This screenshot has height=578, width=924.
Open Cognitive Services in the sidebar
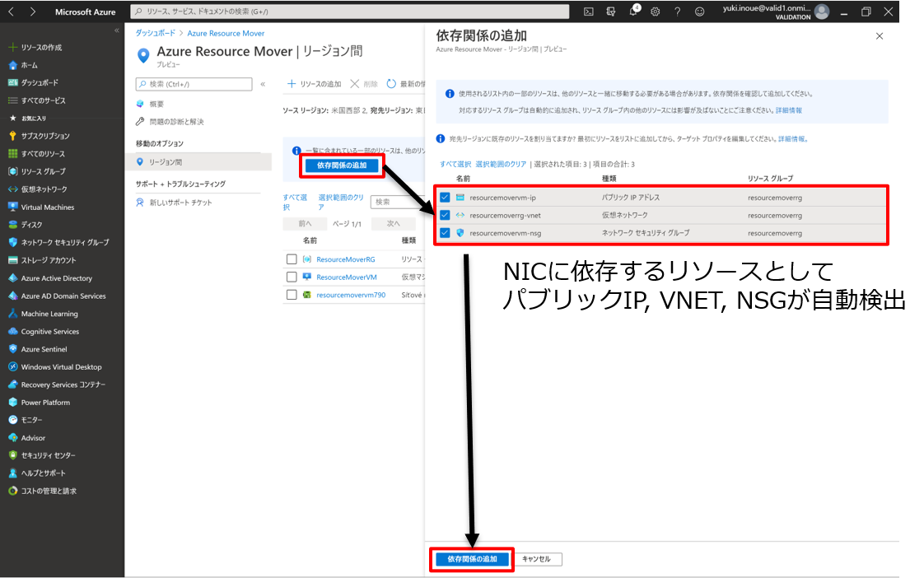[44, 332]
